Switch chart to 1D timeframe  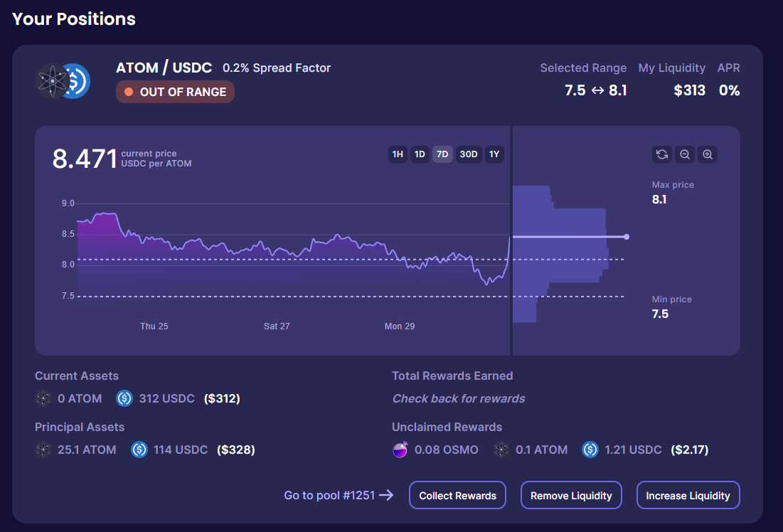pyautogui.click(x=420, y=154)
